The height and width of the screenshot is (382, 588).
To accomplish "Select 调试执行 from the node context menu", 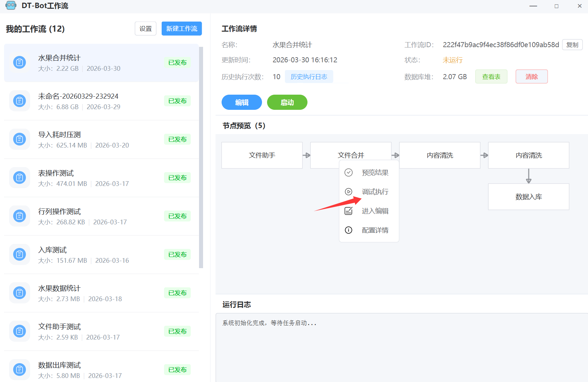I will pos(375,192).
